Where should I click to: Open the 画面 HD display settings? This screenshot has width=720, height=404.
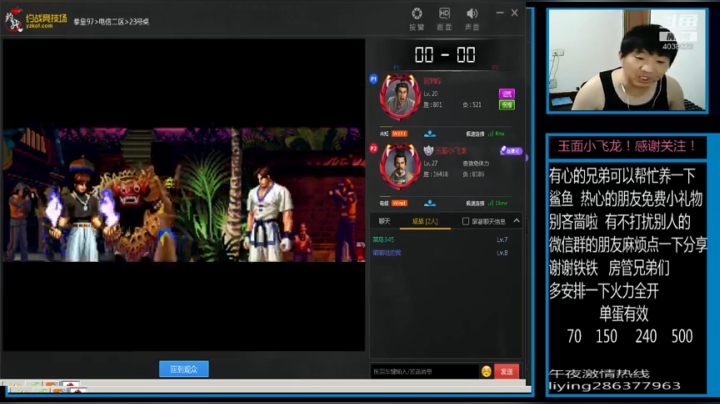click(x=444, y=19)
